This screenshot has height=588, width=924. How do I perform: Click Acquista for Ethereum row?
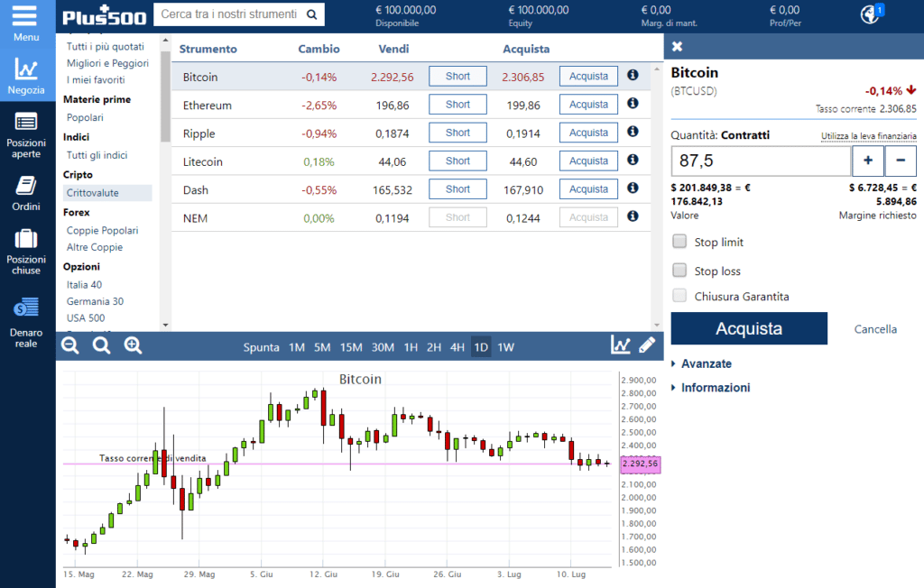588,105
